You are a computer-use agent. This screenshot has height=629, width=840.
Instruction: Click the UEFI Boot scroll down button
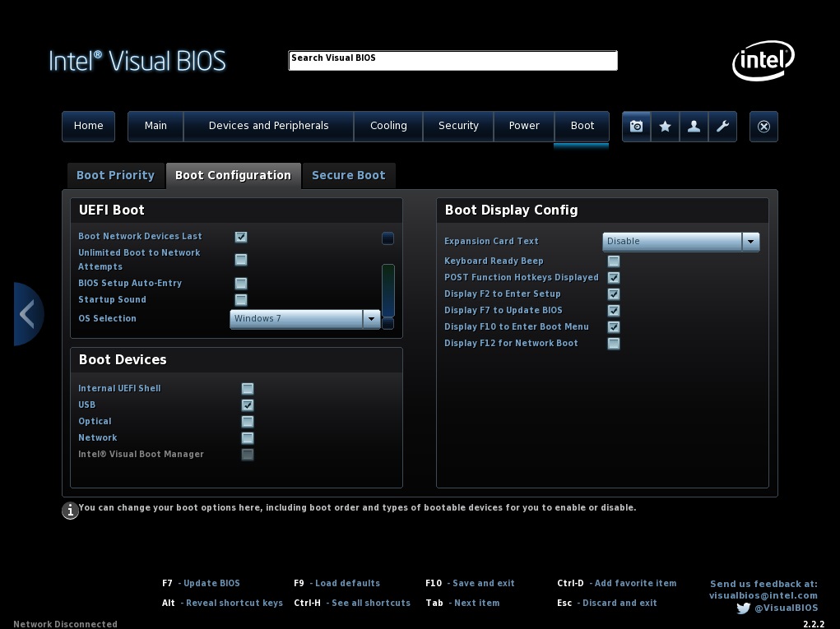point(388,323)
